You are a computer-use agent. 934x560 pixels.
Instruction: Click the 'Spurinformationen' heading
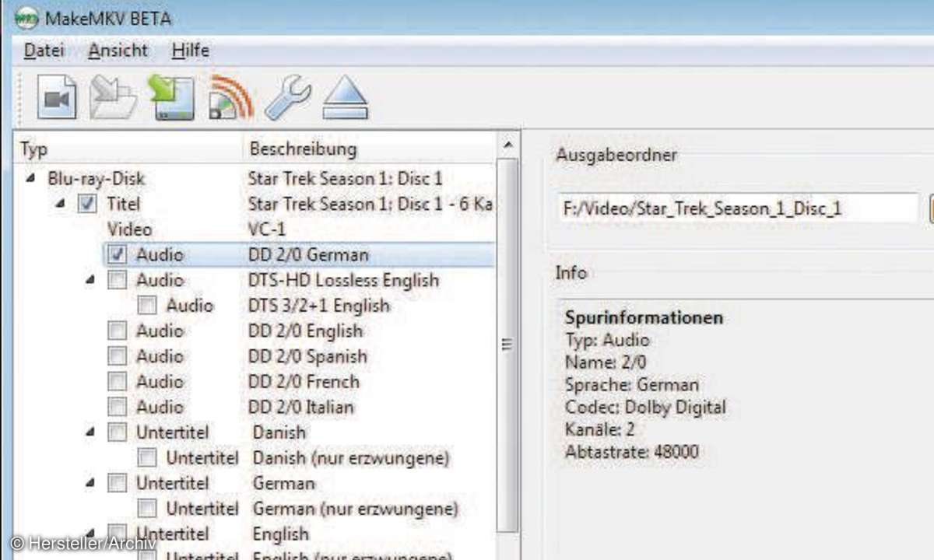pyautogui.click(x=644, y=317)
